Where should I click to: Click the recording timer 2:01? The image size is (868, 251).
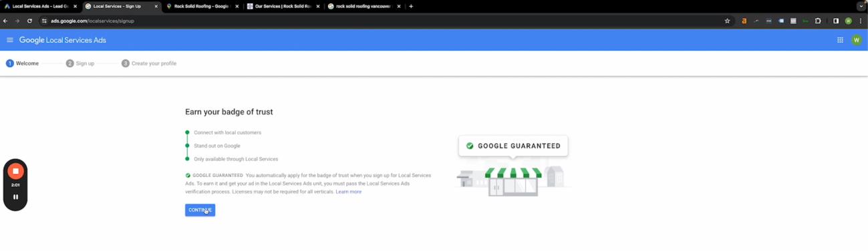(15, 185)
